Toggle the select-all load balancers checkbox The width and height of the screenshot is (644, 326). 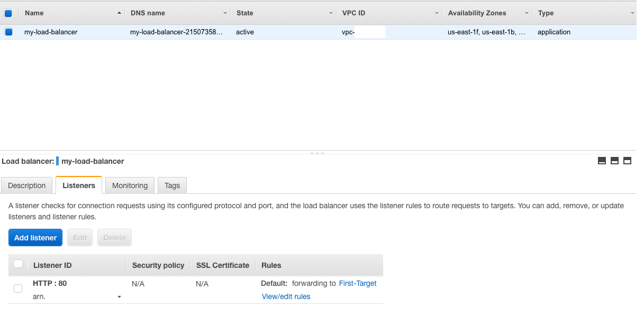[x=8, y=13]
